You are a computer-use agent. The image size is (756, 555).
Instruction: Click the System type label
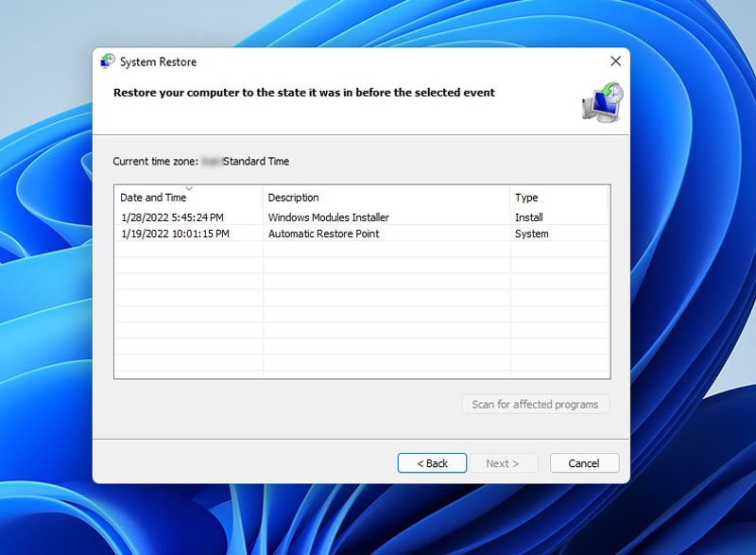531,234
